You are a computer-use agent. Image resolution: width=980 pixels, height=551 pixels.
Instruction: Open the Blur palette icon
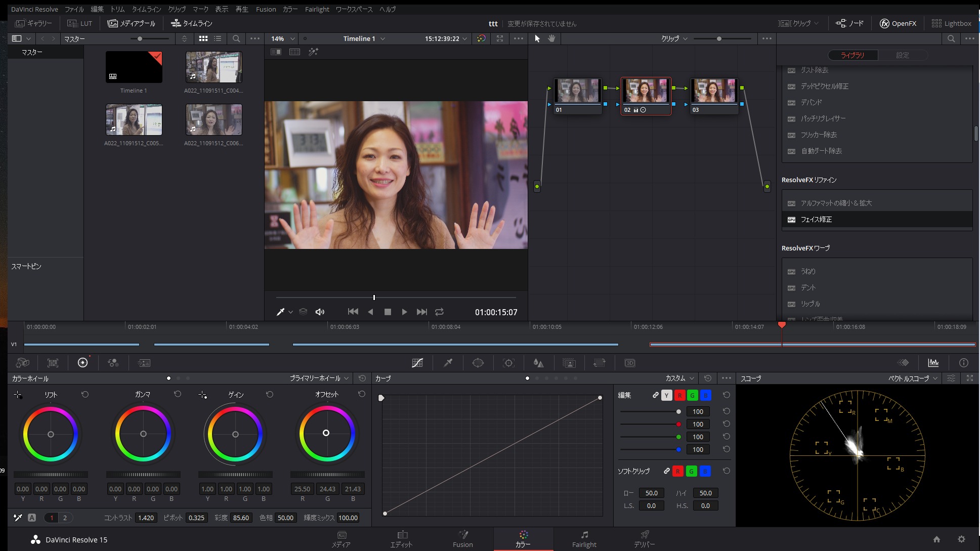(x=539, y=363)
